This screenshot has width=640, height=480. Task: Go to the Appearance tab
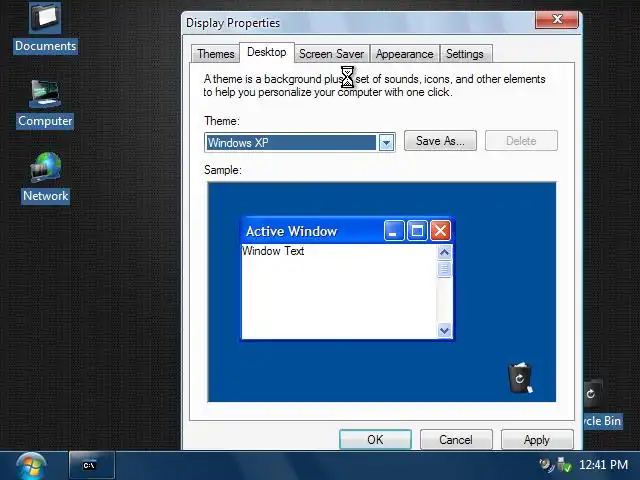[404, 54]
